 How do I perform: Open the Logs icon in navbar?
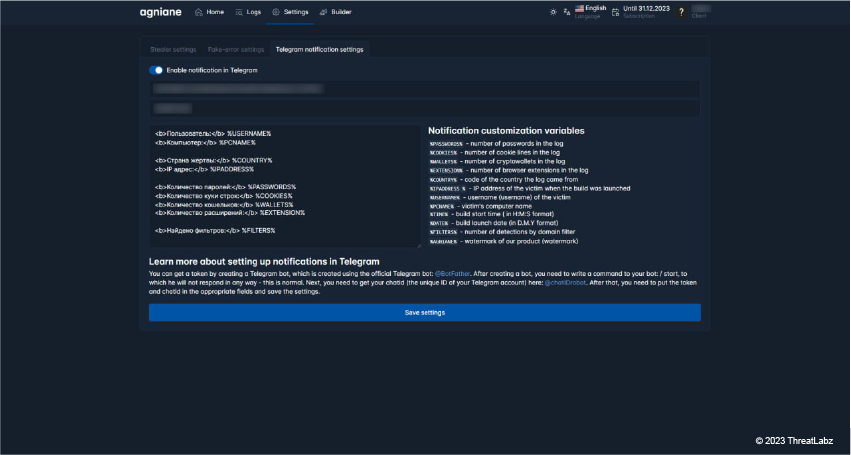(x=238, y=12)
